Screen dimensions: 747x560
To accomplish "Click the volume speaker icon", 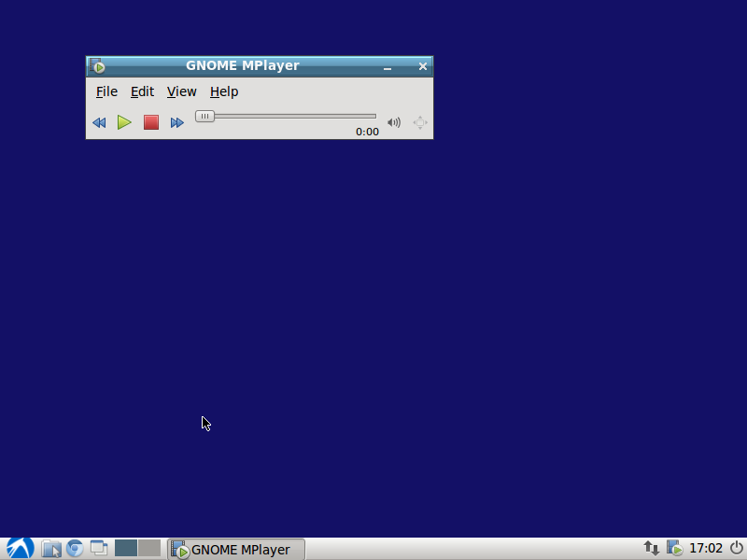I will 394,122.
